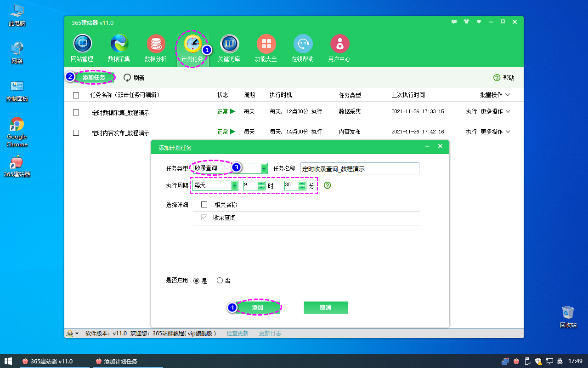Click the hour input field showing 9
Viewport: 588px width, 368px height.
(251, 185)
